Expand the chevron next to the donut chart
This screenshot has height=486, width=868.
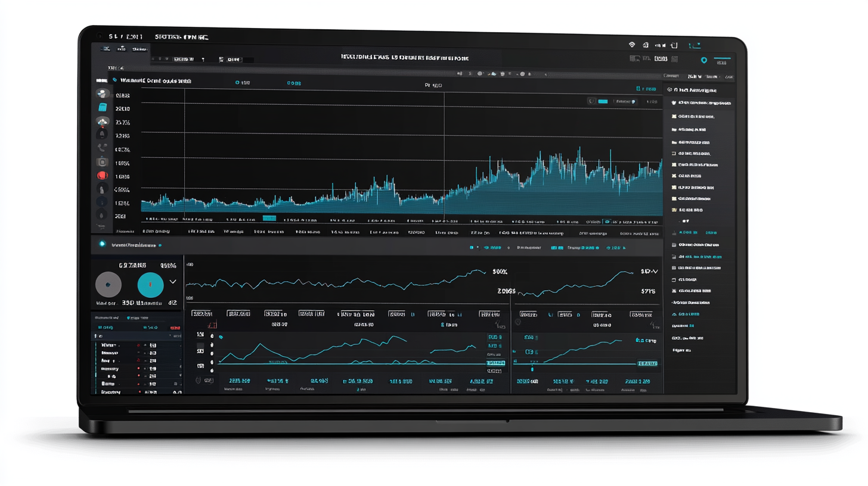pos(173,282)
